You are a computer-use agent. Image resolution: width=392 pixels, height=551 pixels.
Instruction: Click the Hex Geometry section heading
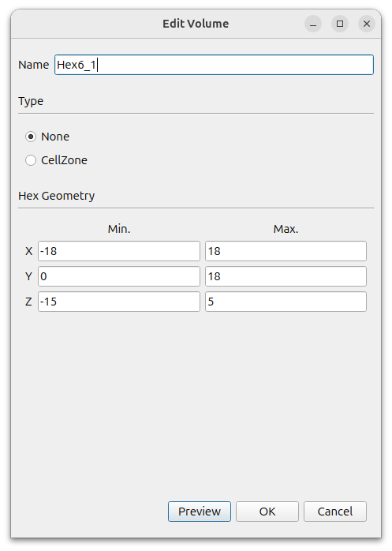pos(57,196)
